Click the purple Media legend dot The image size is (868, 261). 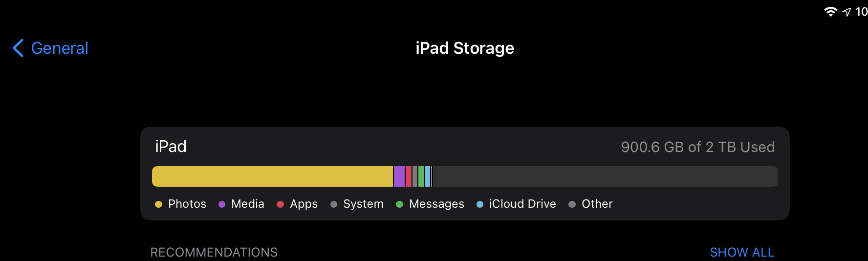pyautogui.click(x=222, y=204)
